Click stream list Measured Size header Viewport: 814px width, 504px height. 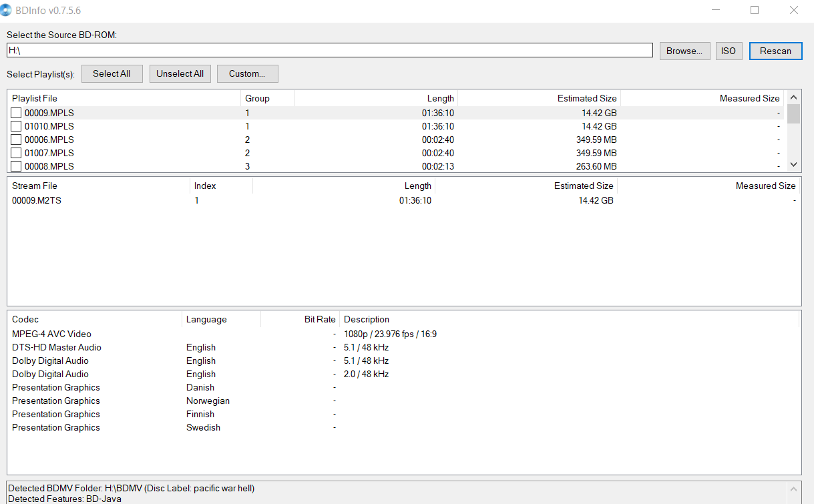(708, 186)
